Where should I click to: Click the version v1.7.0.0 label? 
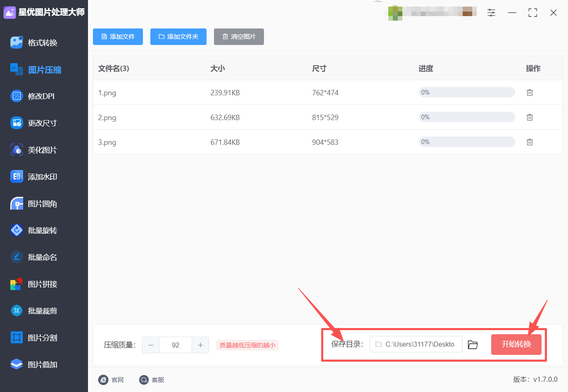click(x=535, y=380)
